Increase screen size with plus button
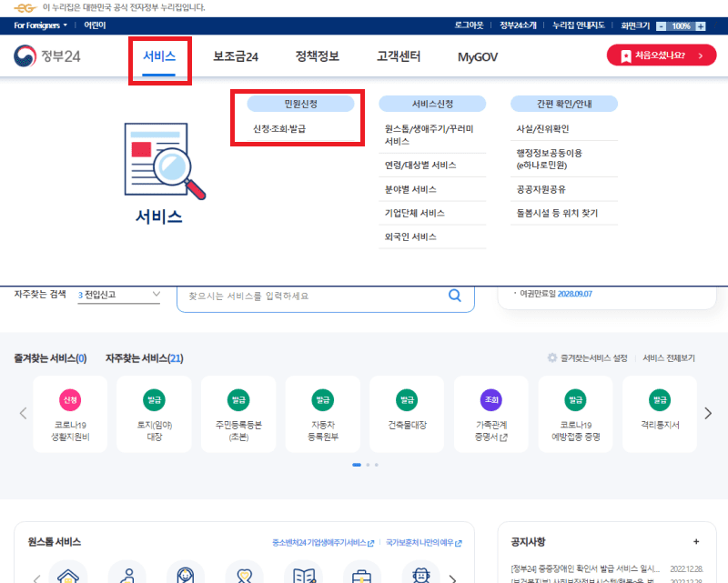The image size is (728, 583). 701,26
